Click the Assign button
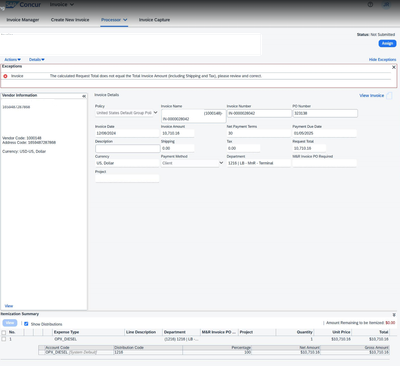Viewport: 400px width, 366px height. (x=387, y=43)
